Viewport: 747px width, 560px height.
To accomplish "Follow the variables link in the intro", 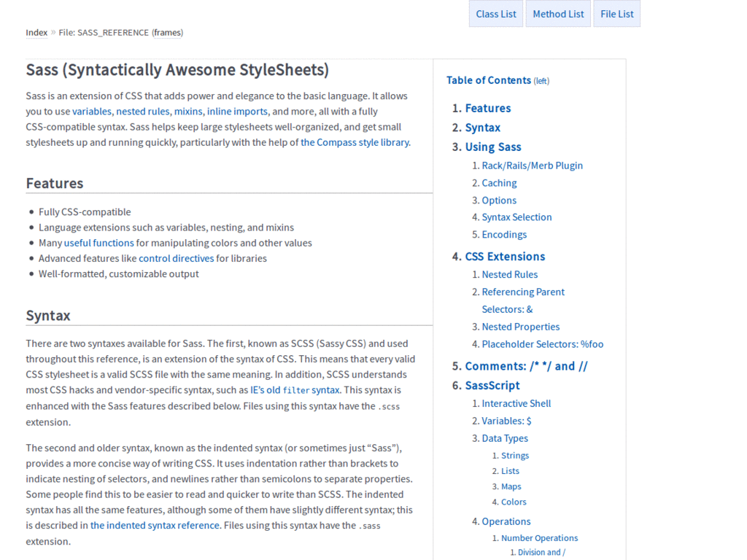I will (x=91, y=112).
